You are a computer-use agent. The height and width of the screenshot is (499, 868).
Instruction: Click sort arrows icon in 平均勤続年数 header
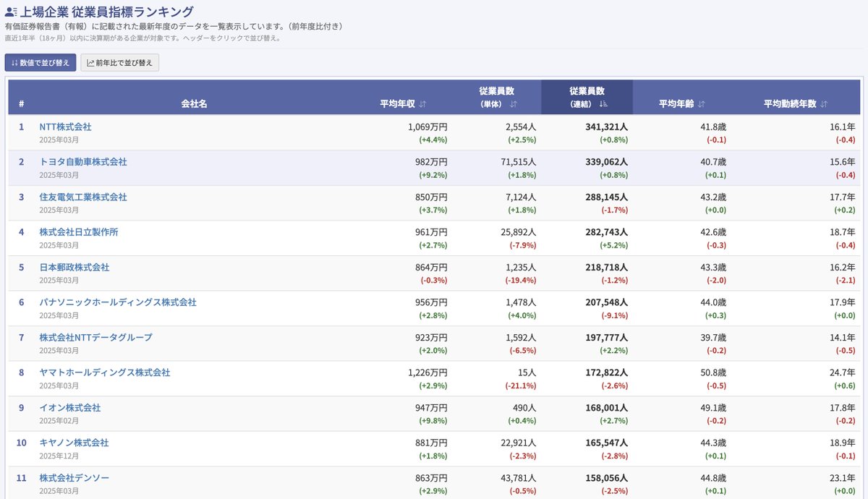(824, 104)
